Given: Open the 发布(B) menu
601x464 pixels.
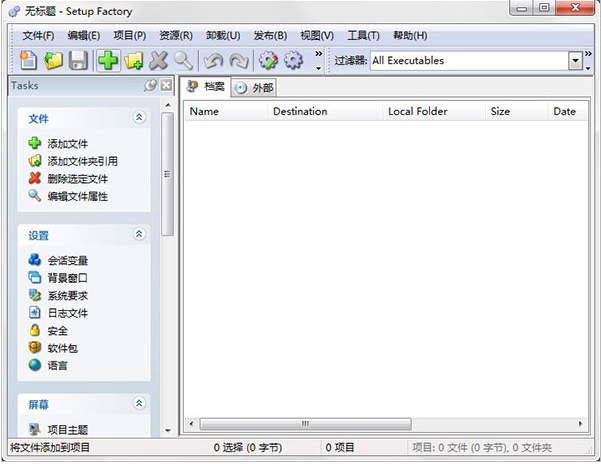Looking at the screenshot, I should pyautogui.click(x=270, y=36).
